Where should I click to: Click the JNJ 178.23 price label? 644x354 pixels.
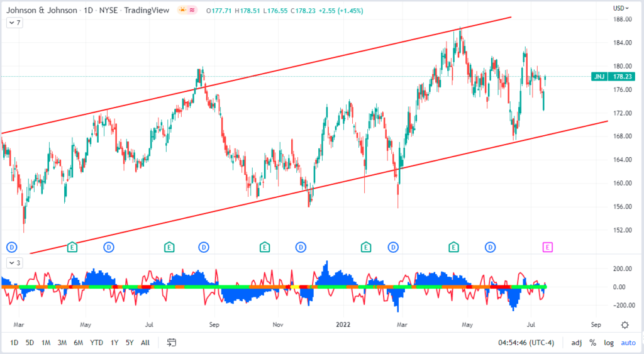pos(614,76)
